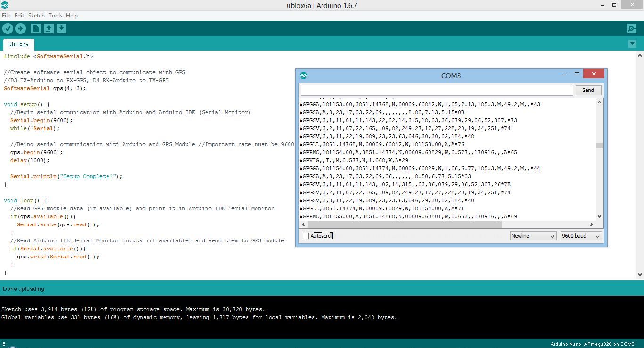Viewport: 644px width, 348px height.
Task: Open the 9600 baud rate dropdown
Action: [581, 236]
